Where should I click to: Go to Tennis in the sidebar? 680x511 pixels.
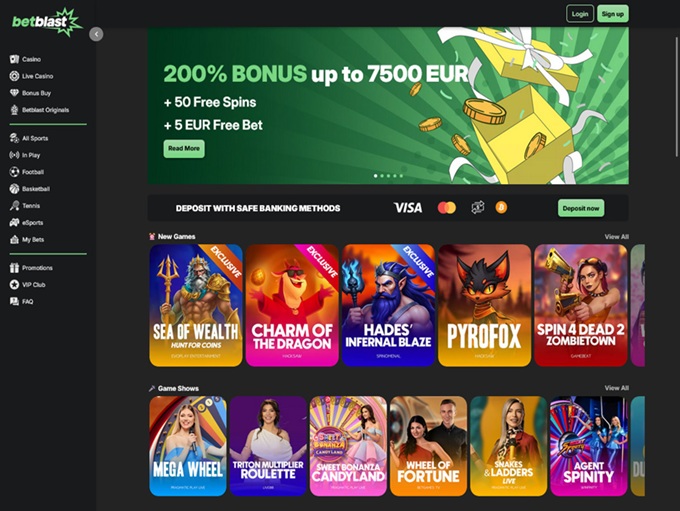tap(25, 206)
